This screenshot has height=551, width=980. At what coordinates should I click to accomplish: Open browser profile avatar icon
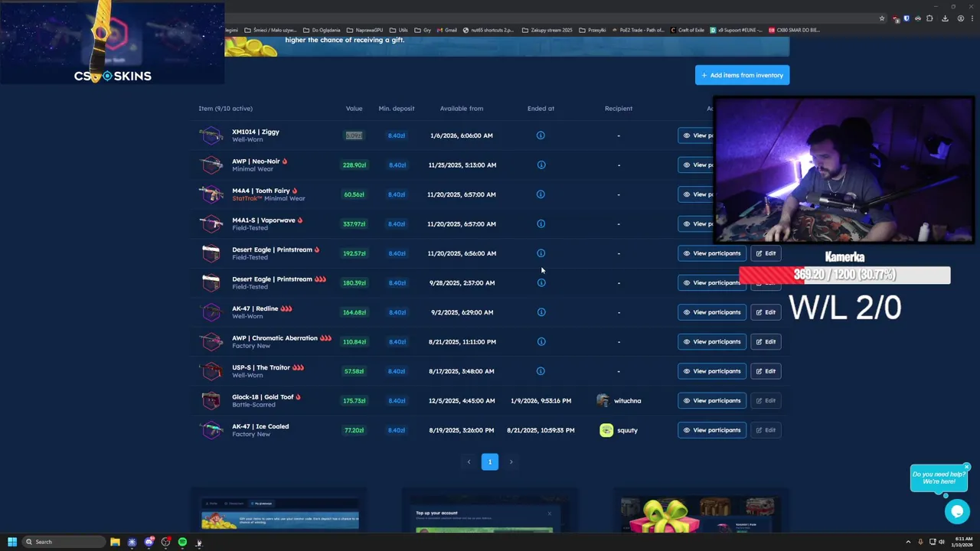960,18
